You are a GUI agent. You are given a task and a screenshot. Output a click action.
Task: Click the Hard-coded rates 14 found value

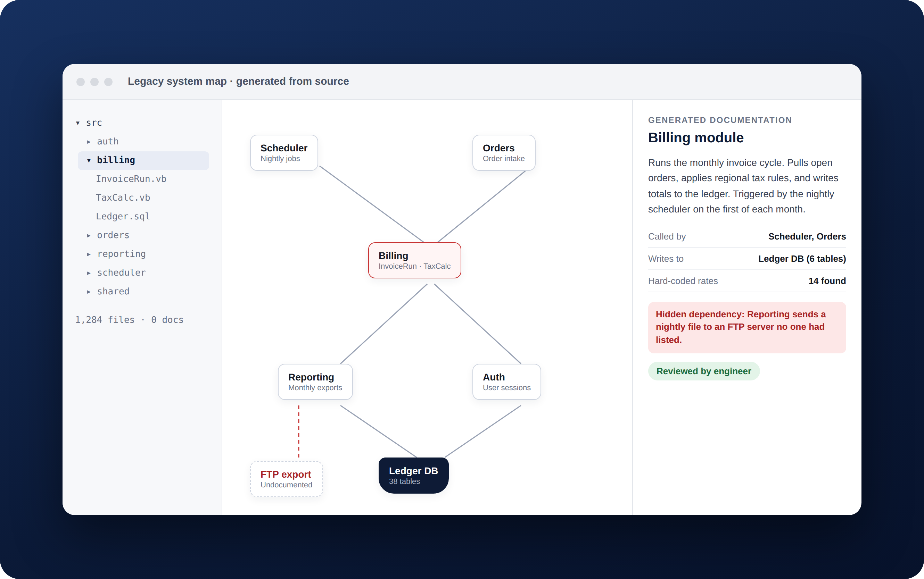point(827,281)
